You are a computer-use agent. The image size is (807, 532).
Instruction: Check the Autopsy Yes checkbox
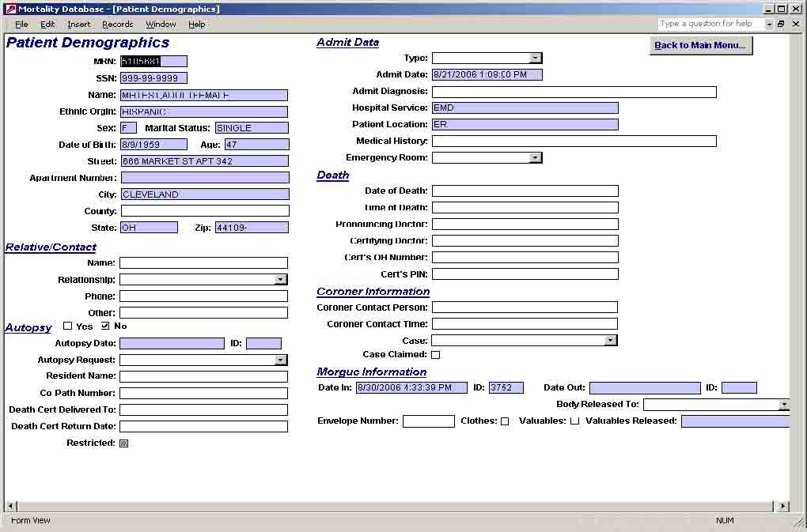[x=67, y=326]
